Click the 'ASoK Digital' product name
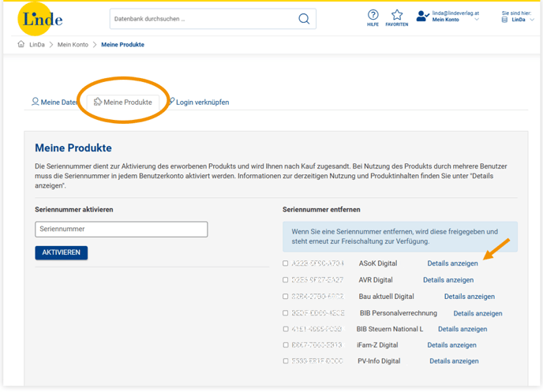Viewport: 543px width, 392px height. [x=378, y=263]
